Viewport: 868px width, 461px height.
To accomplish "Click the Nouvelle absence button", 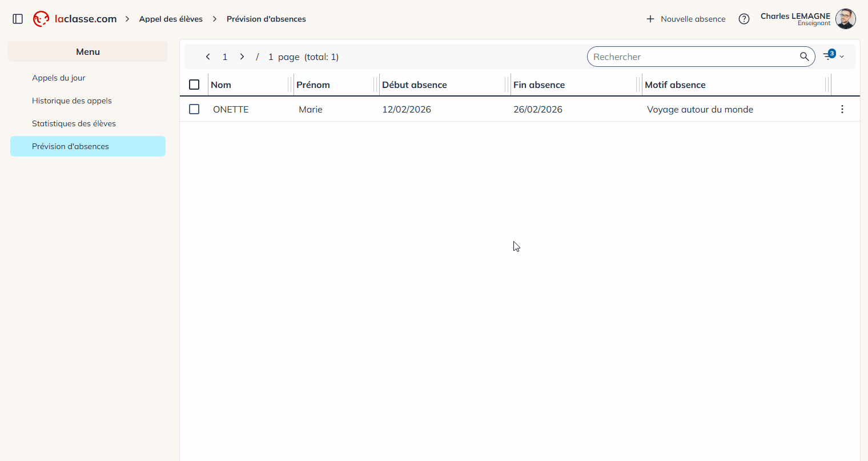I will pyautogui.click(x=686, y=19).
